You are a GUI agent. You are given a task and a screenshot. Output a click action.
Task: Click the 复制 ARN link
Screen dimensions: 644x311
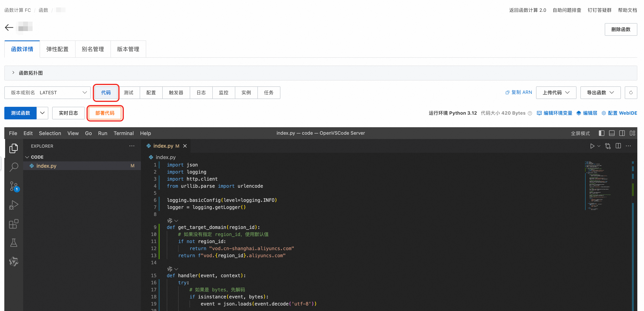518,92
